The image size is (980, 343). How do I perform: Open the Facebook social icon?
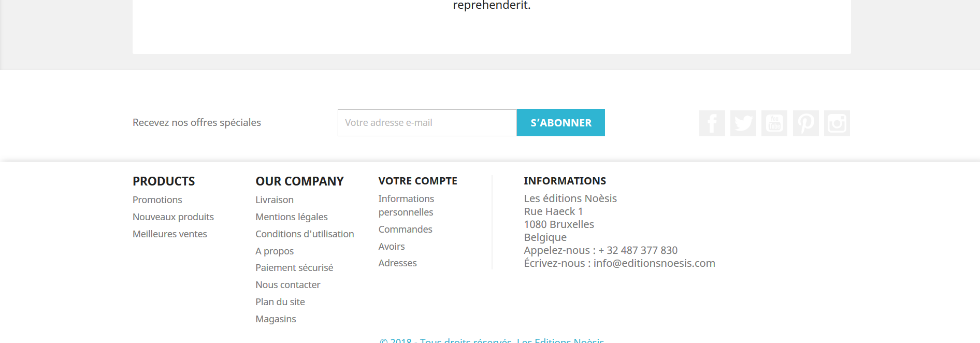(712, 123)
